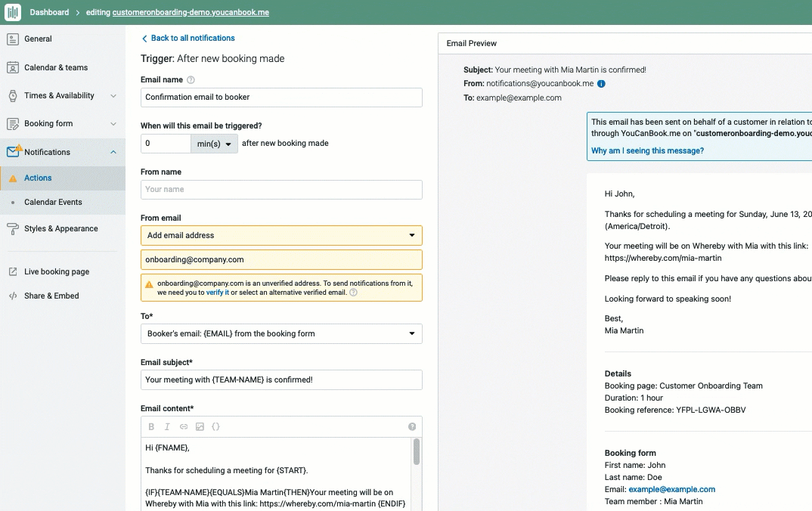
Task: Click the General sidebar icon
Action: pos(12,39)
